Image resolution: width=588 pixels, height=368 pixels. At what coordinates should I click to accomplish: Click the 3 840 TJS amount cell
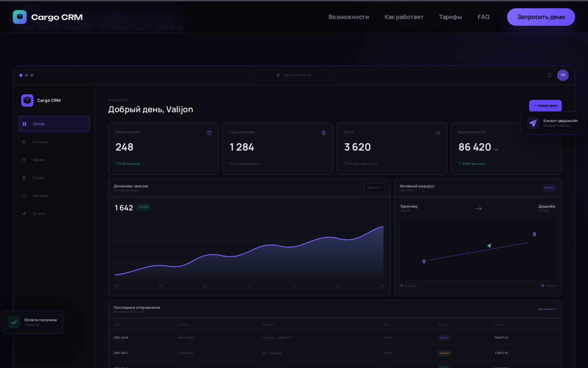(x=501, y=338)
